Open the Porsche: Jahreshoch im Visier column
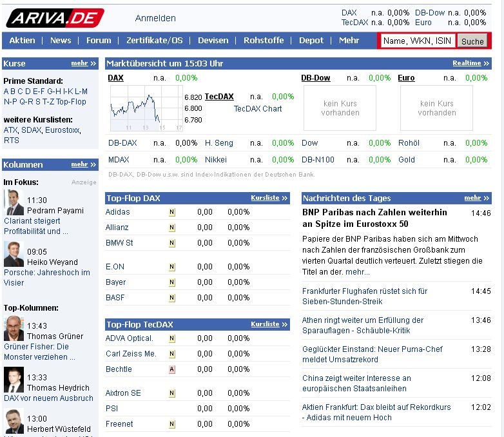Screen dimensions: 504x437 click(47, 278)
